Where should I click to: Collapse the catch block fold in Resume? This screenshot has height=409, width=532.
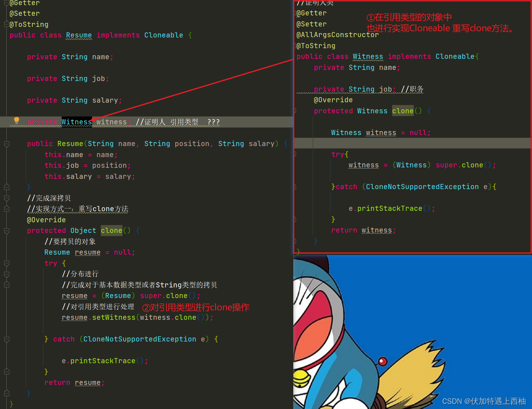point(6,339)
